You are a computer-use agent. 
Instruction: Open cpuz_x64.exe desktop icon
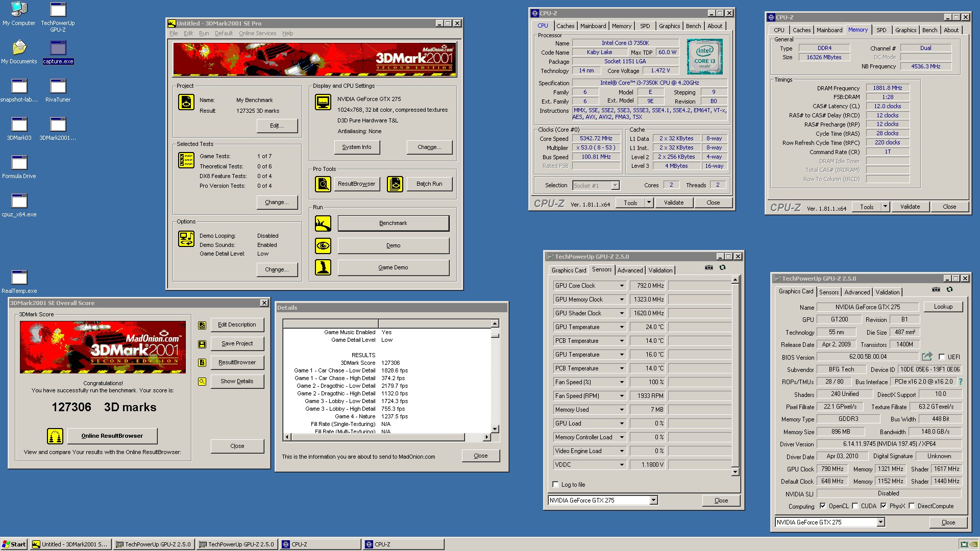(x=19, y=205)
